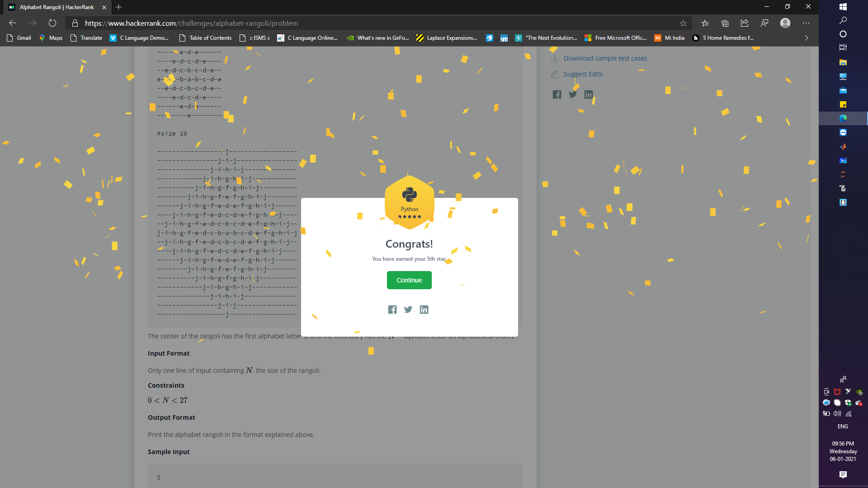Viewport: 868px width, 488px height.
Task: Open the Mi India bookmark
Action: [x=670, y=38]
